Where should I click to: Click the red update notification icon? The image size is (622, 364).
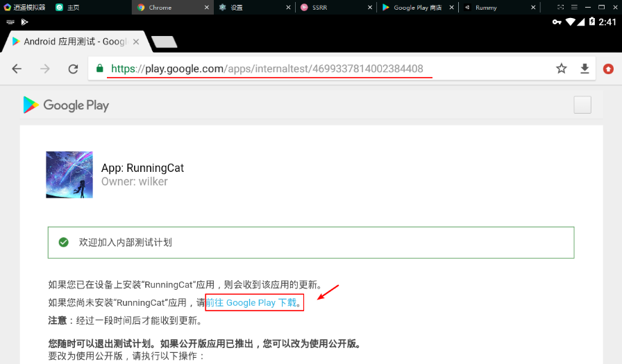click(608, 69)
